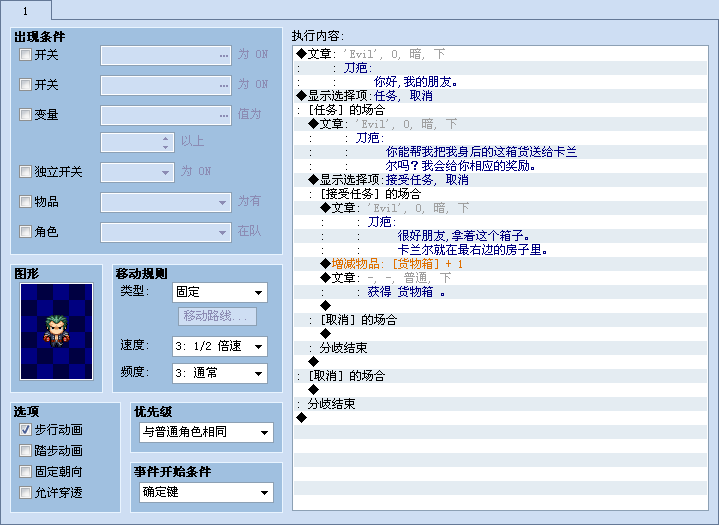Select the inner [取消]的场合 branch line
Image resolution: width=719 pixels, height=525 pixels.
tap(501, 320)
